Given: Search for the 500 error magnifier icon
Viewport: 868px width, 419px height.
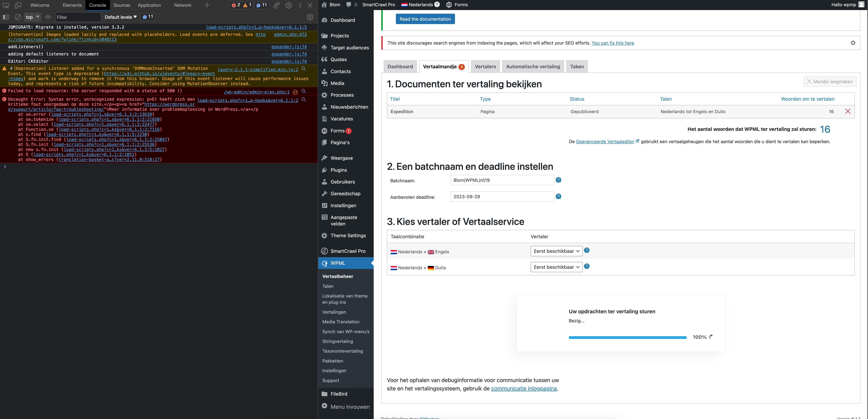Looking at the screenshot, I should tap(304, 91).
